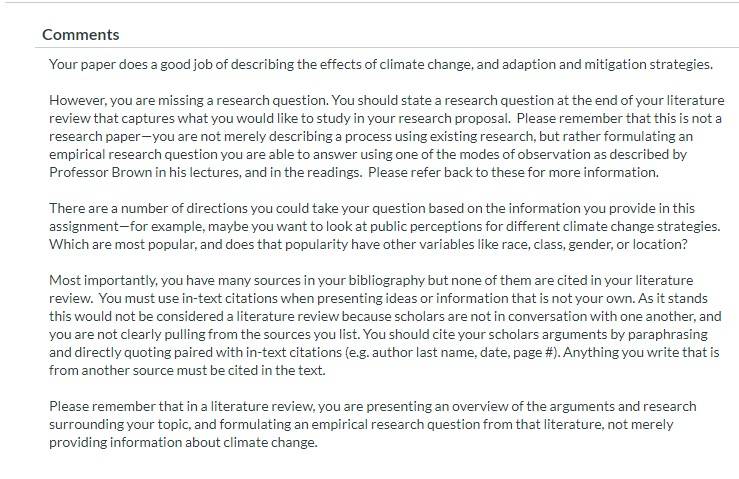The height and width of the screenshot is (479, 739).
Task: Click the first paragraph about climate change effects
Action: tap(381, 64)
